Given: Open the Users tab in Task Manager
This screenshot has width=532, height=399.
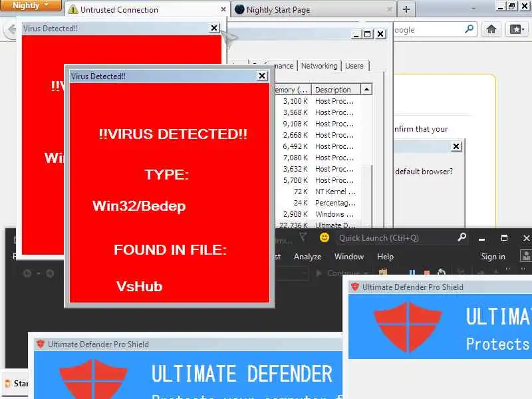Looking at the screenshot, I should click(x=354, y=66).
